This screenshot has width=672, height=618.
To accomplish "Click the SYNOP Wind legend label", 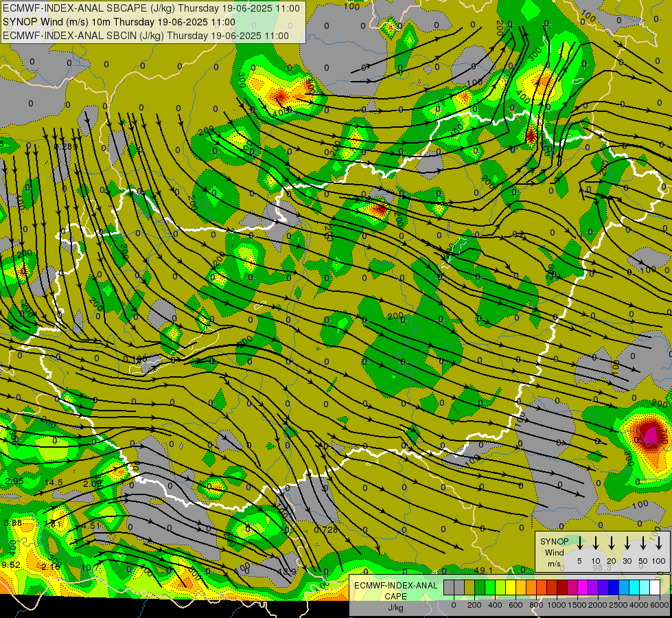I will click(x=554, y=547).
